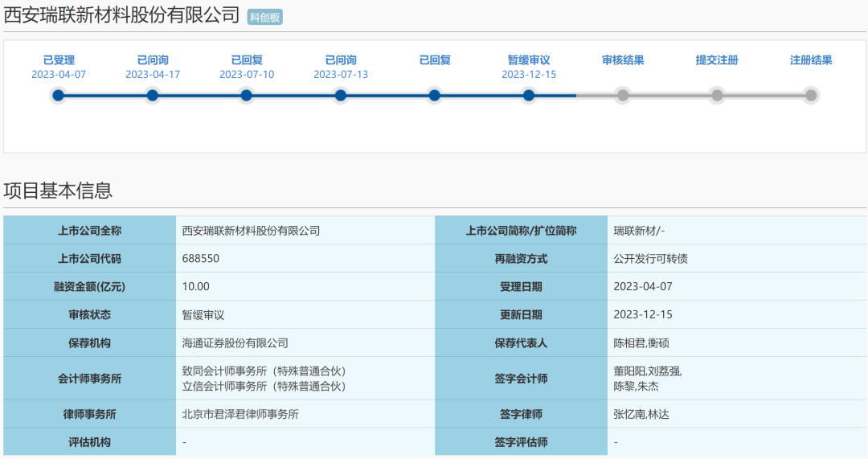Click the 科创板 badge next to company name

264,17
